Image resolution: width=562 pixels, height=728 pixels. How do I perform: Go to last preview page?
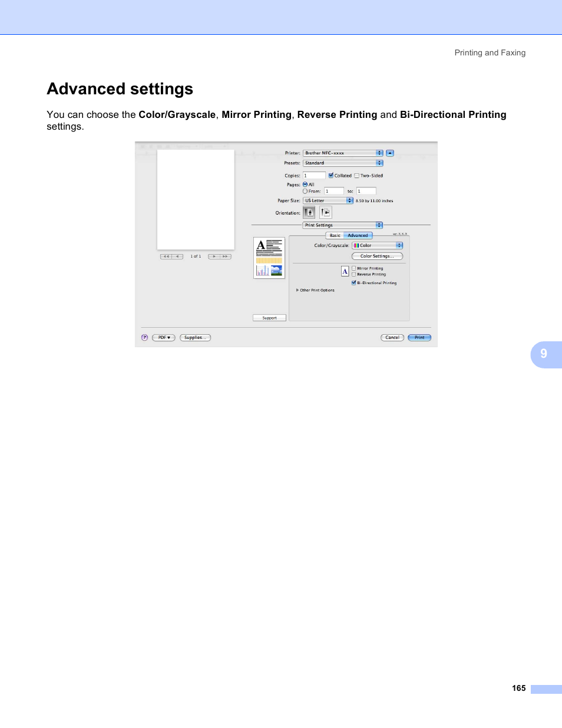tap(225, 256)
